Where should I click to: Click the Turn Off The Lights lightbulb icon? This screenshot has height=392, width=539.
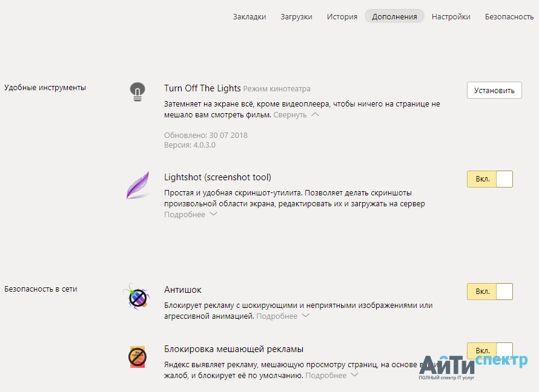tap(138, 91)
